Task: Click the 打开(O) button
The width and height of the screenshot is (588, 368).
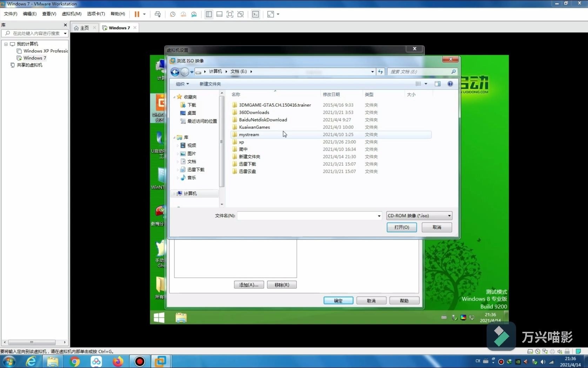Action: click(402, 227)
